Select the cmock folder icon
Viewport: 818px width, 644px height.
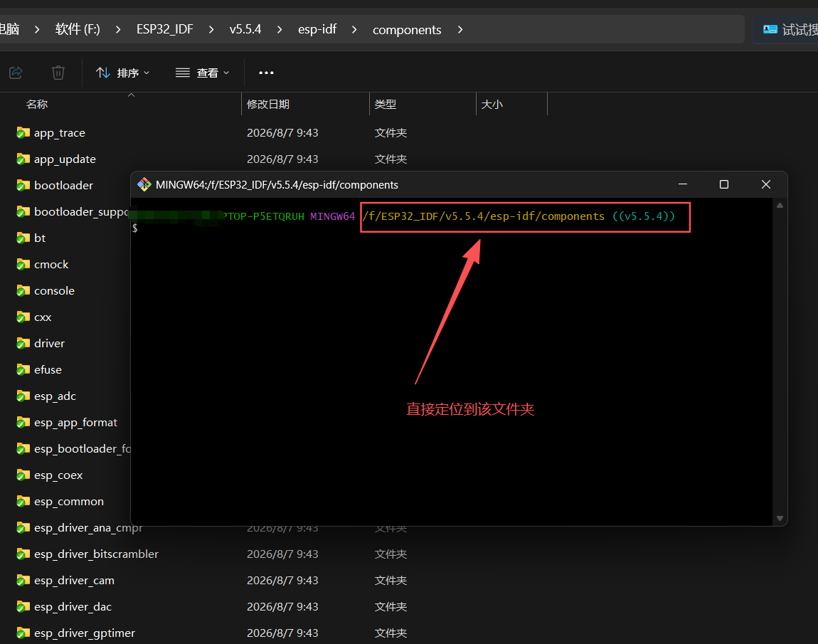23,264
